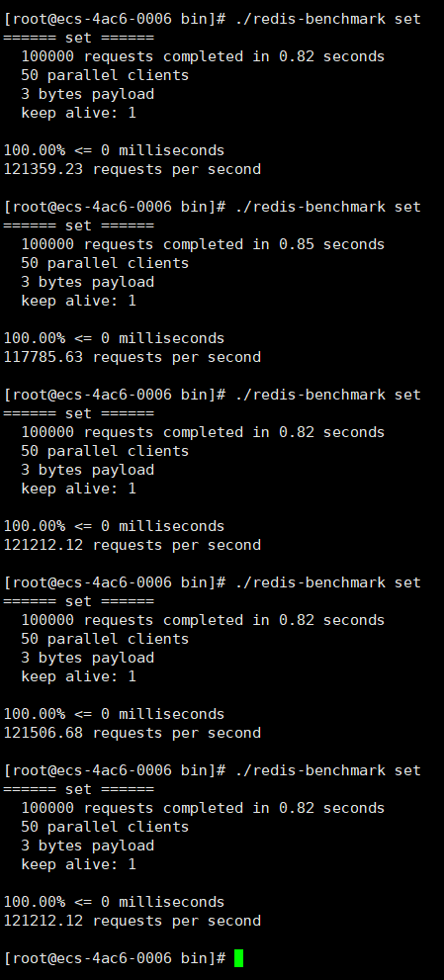Click the 117785.63 requests per second value
This screenshot has width=444, height=980.
pyautogui.click(x=44, y=358)
